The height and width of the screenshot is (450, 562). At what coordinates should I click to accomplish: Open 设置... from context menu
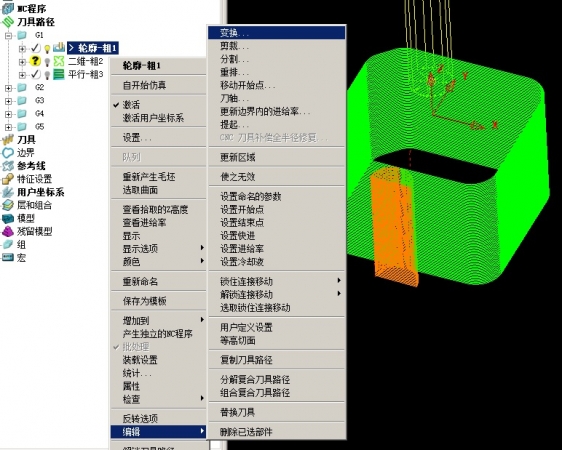pyautogui.click(x=158, y=138)
